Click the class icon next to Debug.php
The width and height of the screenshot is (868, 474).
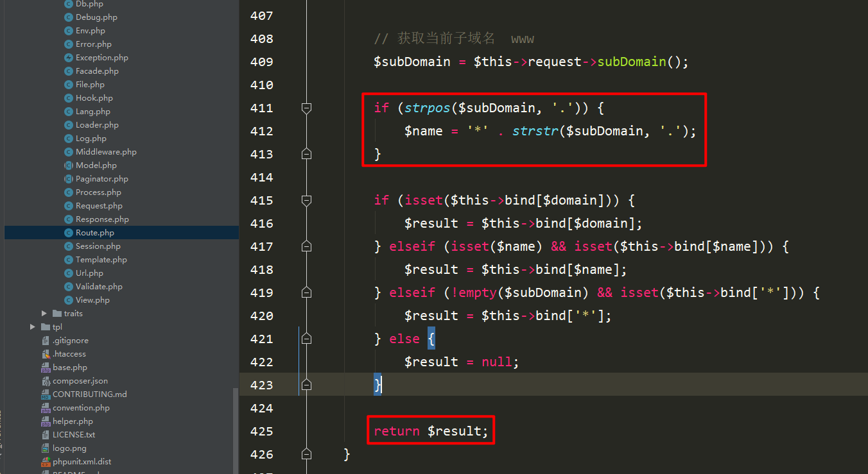(x=69, y=17)
